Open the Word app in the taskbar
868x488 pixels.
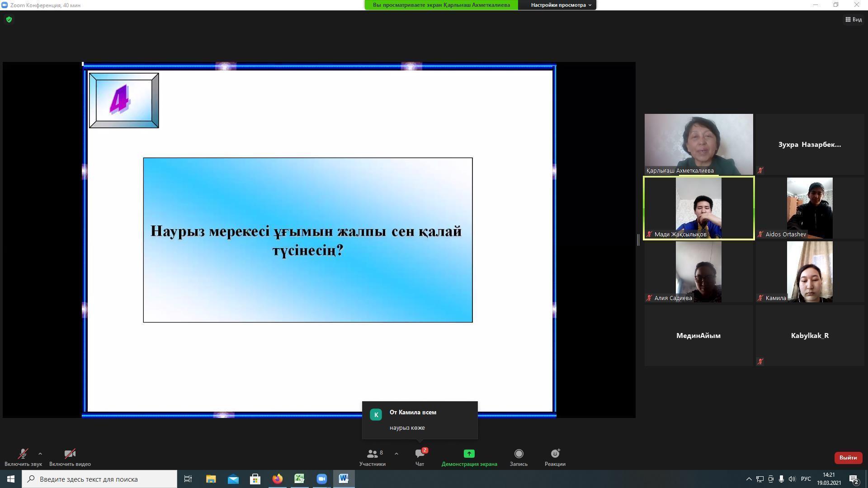[344, 479]
